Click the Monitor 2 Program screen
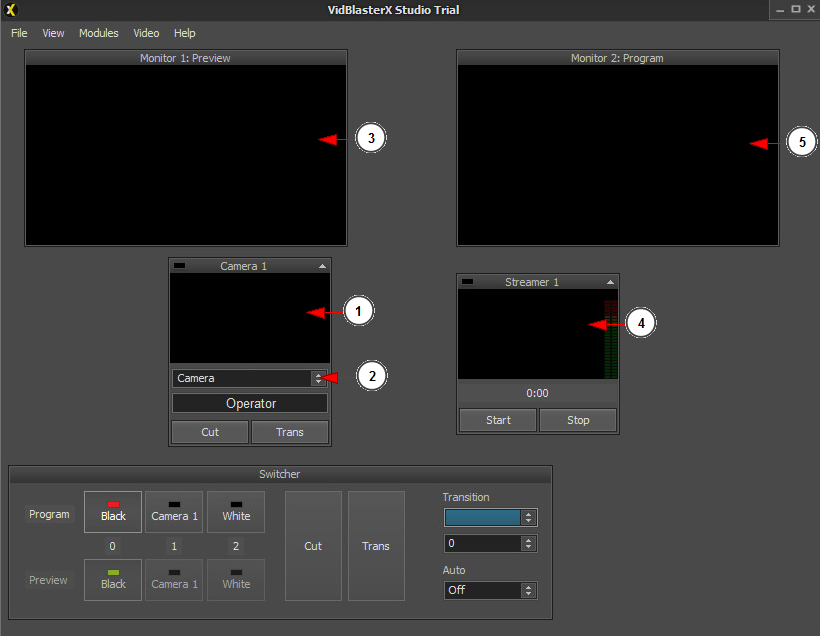 (618, 155)
